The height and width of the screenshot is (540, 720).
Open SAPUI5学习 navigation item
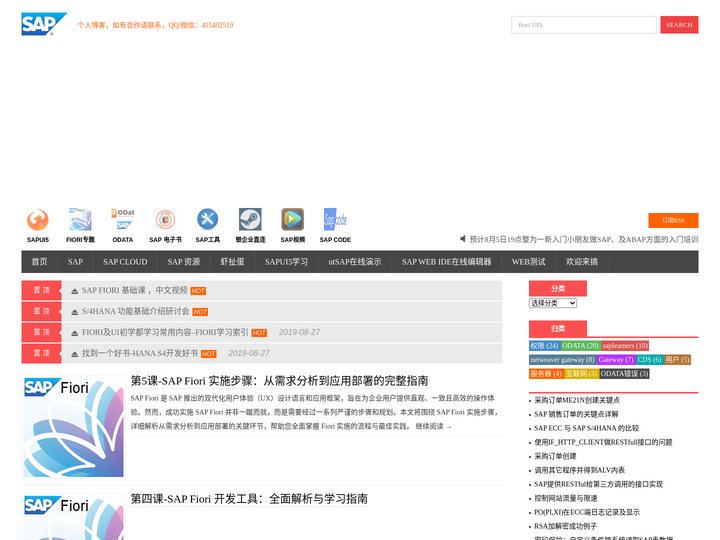tap(286, 262)
